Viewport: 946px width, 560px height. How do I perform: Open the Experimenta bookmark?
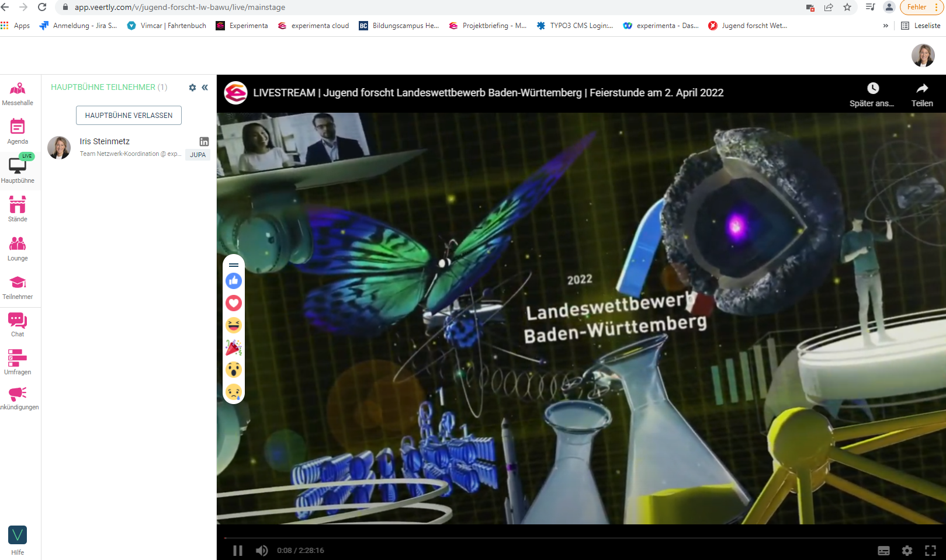click(x=242, y=26)
